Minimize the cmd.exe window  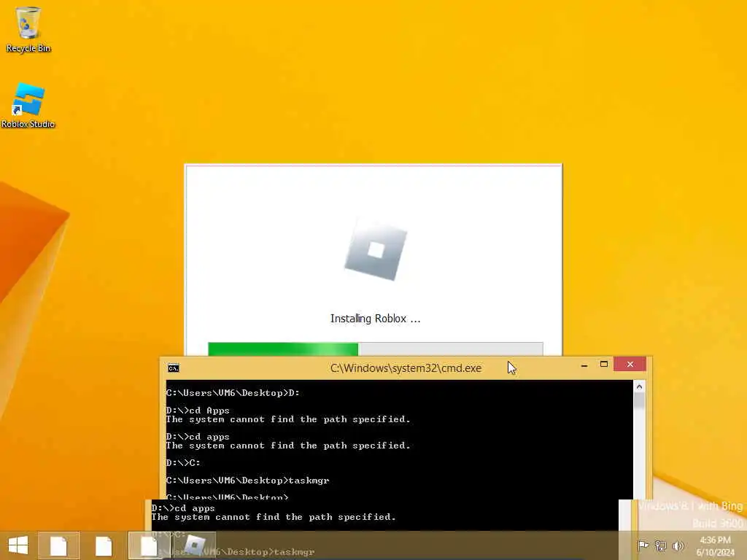(x=584, y=365)
